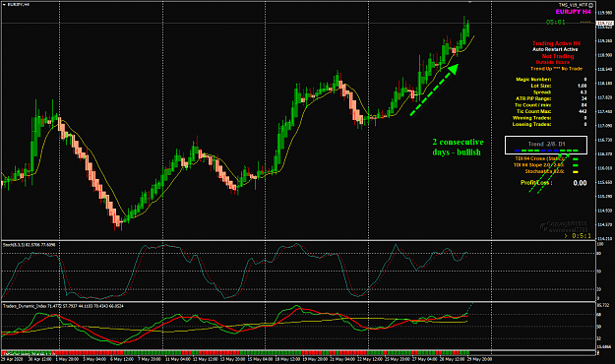Select the Lot Size value 1.00
This screenshot has width=615, height=364.
(x=583, y=86)
